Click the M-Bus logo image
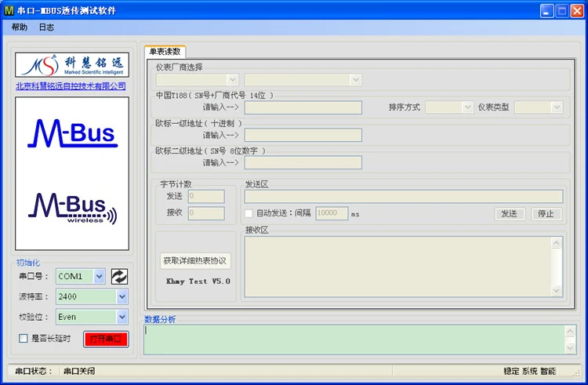 tap(72, 133)
